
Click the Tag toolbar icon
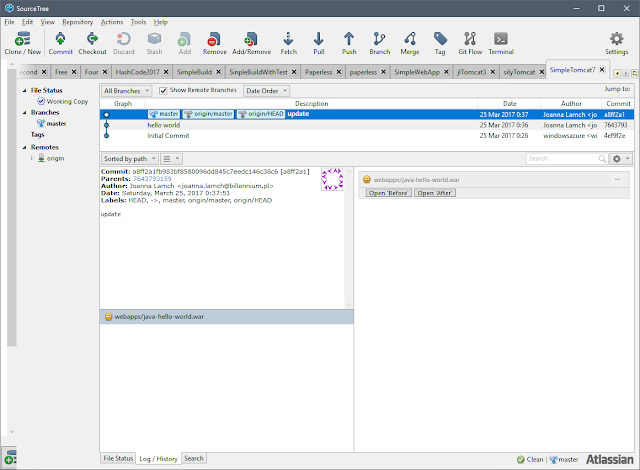pos(440,43)
